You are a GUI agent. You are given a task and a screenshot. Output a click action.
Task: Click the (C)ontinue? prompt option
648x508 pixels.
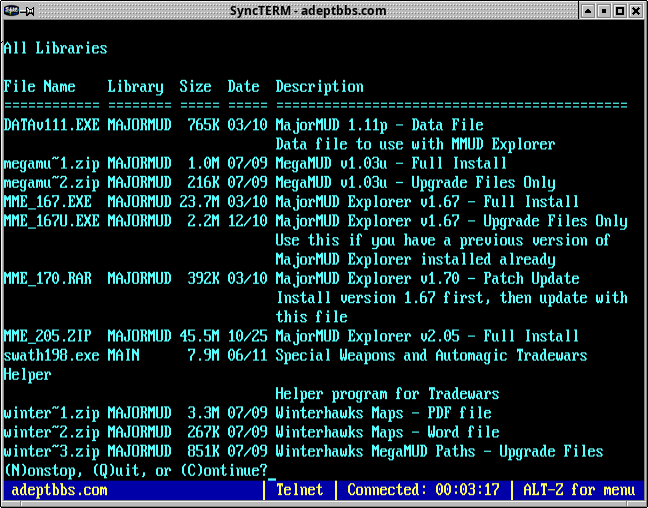coord(224,471)
